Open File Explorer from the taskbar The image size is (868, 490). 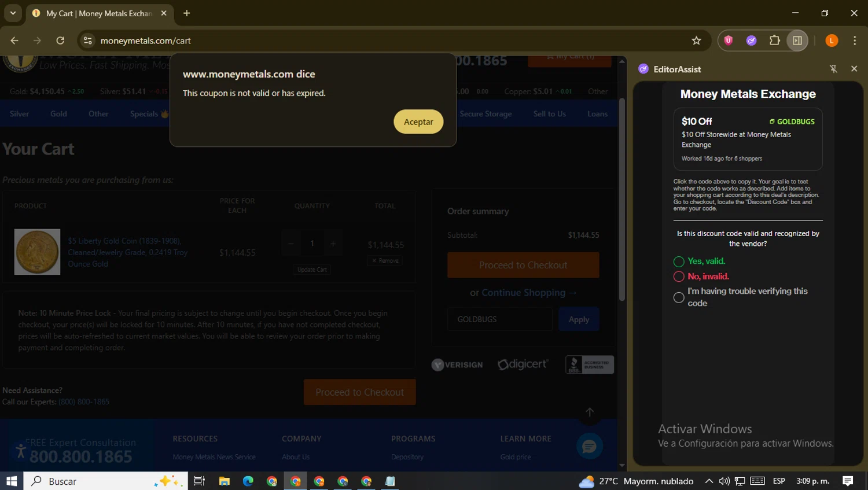[224, 481]
